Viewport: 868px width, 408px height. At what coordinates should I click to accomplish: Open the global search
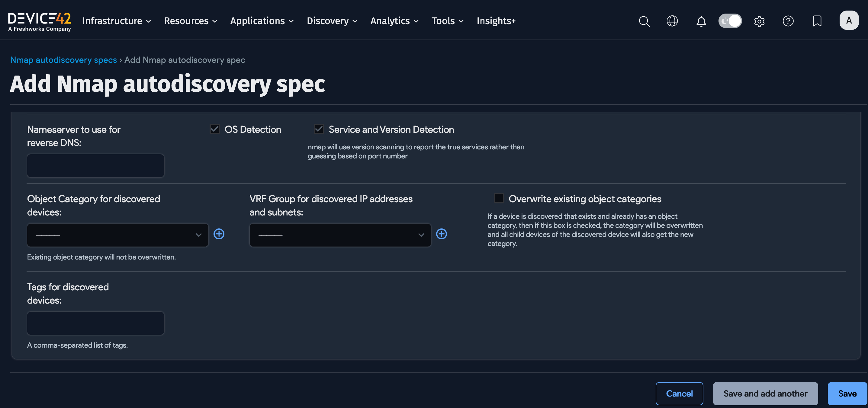(x=644, y=21)
